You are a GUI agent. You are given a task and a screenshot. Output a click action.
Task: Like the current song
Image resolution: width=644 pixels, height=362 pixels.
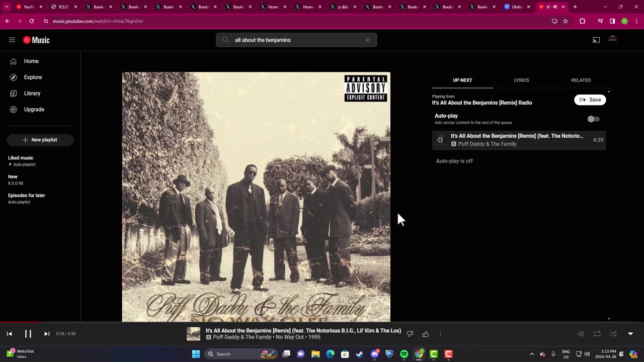pos(426,334)
